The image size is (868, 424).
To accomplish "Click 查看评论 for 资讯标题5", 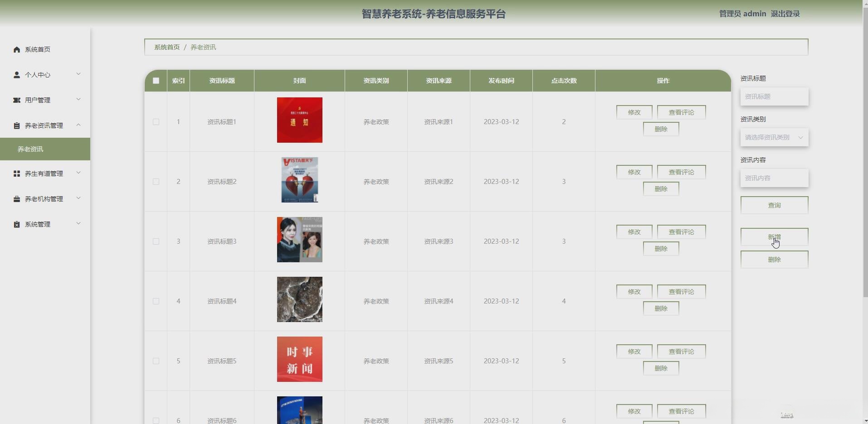I will (x=681, y=352).
